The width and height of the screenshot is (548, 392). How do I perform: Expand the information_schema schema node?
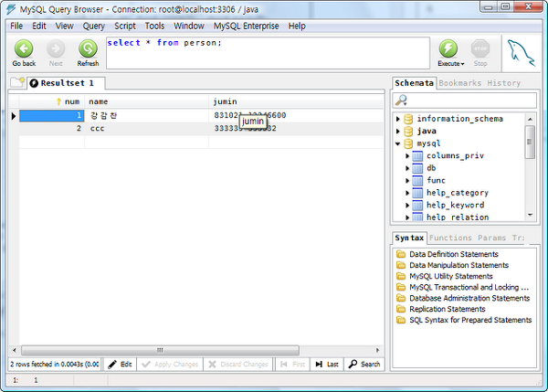pyautogui.click(x=397, y=119)
